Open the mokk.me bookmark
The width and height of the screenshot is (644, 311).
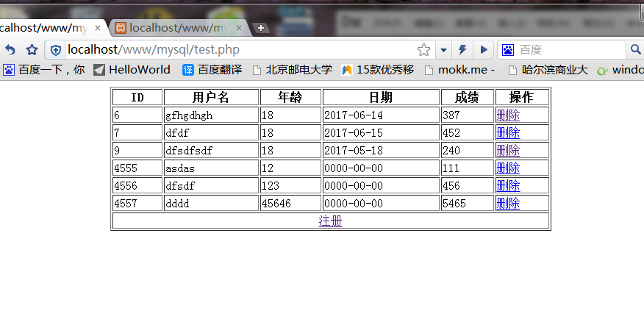(459, 70)
